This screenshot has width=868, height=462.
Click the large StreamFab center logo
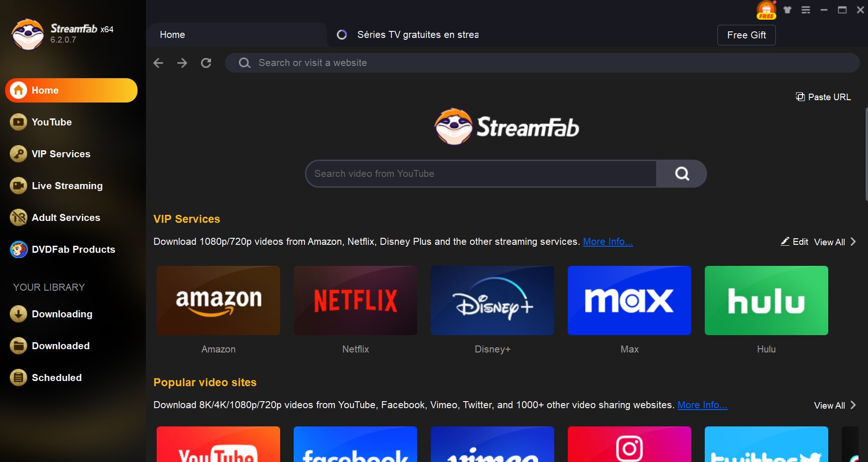pos(506,127)
